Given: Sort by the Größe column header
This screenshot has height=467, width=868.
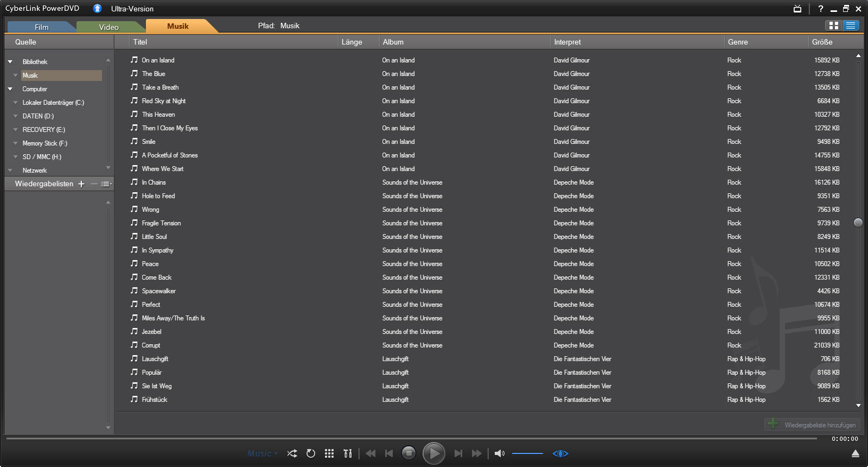Looking at the screenshot, I should pos(835,42).
